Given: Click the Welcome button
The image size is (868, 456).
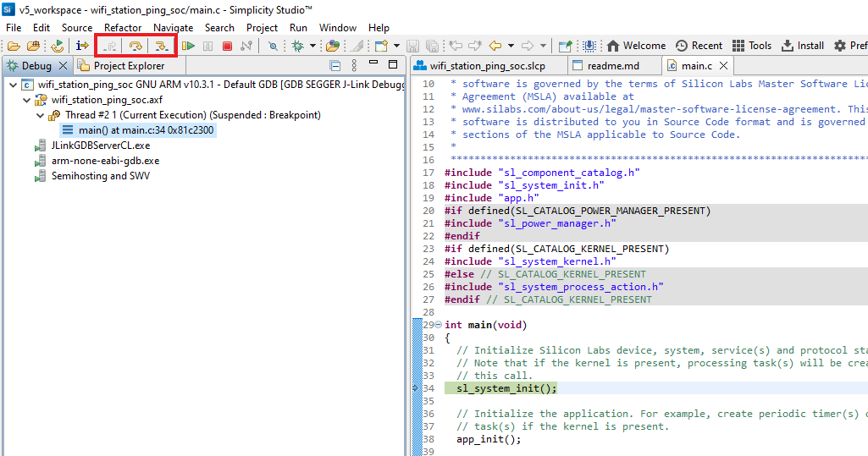Looking at the screenshot, I should (635, 46).
